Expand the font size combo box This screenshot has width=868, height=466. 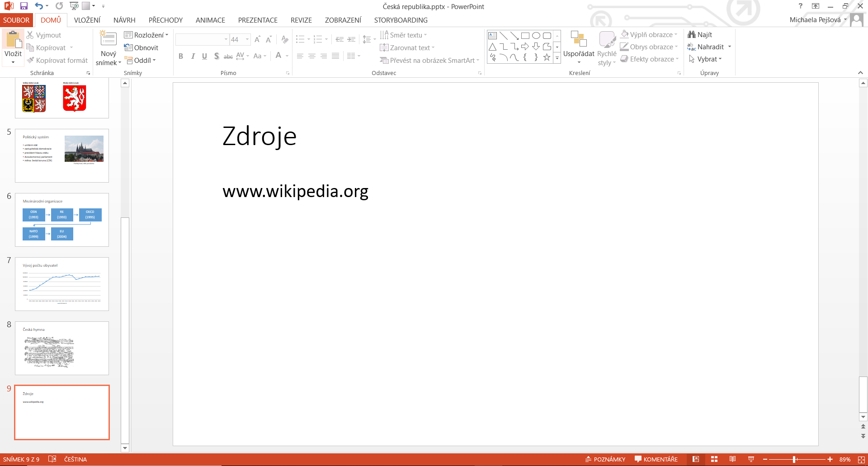tap(247, 40)
